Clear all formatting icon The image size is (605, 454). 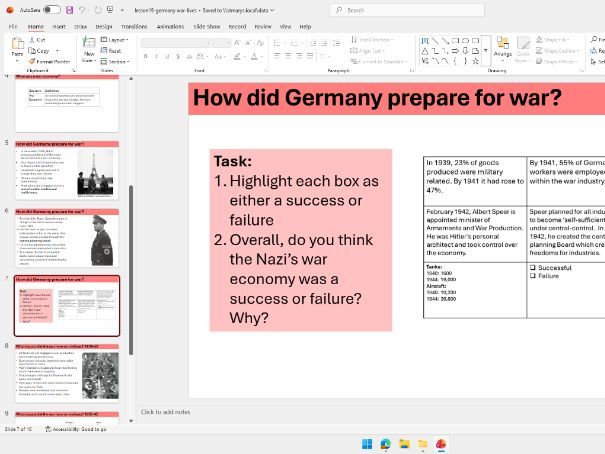click(x=260, y=43)
